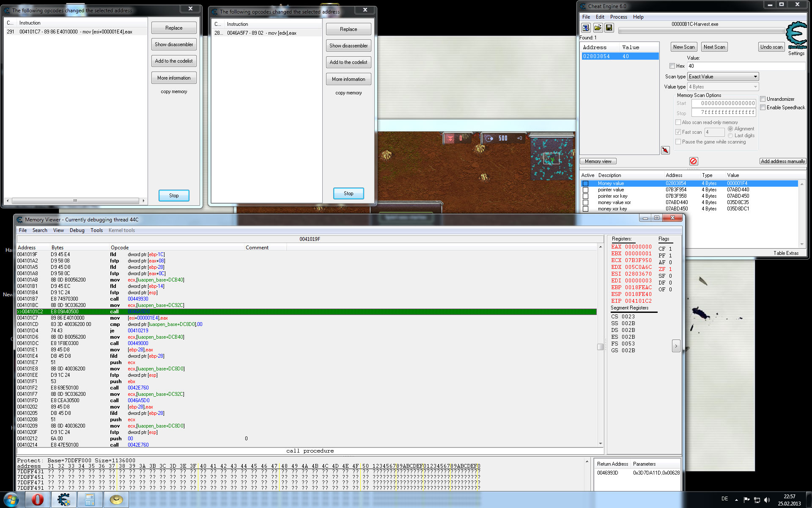This screenshot has height=508, width=812.
Task: Click the red arrow copy-to-address-list icon
Action: 665,150
